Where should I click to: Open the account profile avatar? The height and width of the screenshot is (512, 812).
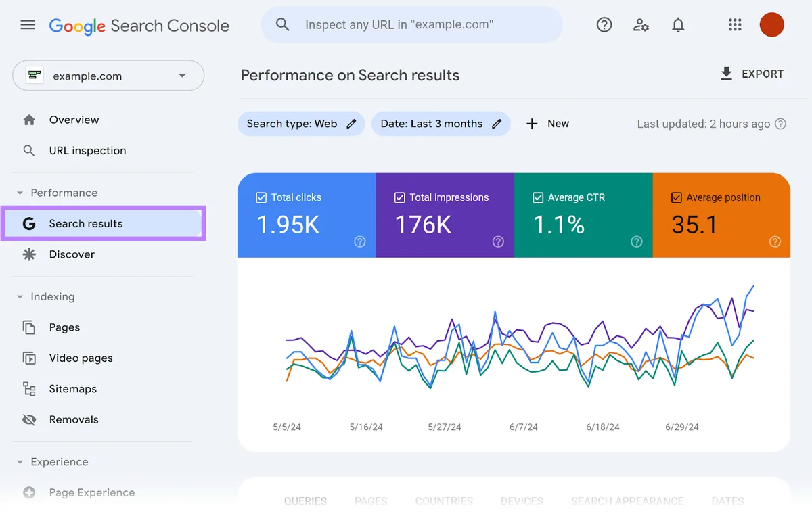772,25
